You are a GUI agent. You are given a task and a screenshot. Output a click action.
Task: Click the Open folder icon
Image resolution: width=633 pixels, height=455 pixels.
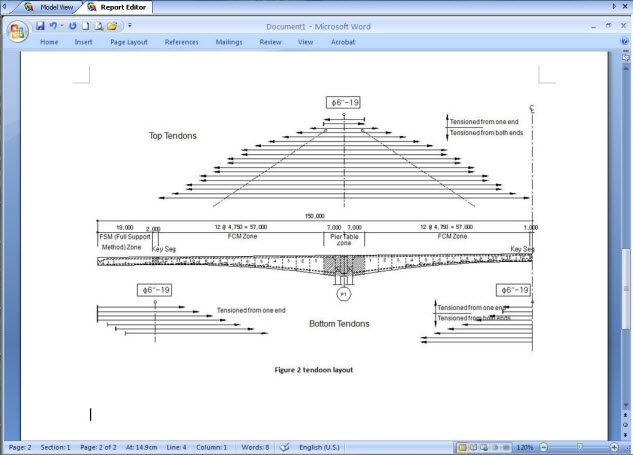(x=112, y=25)
